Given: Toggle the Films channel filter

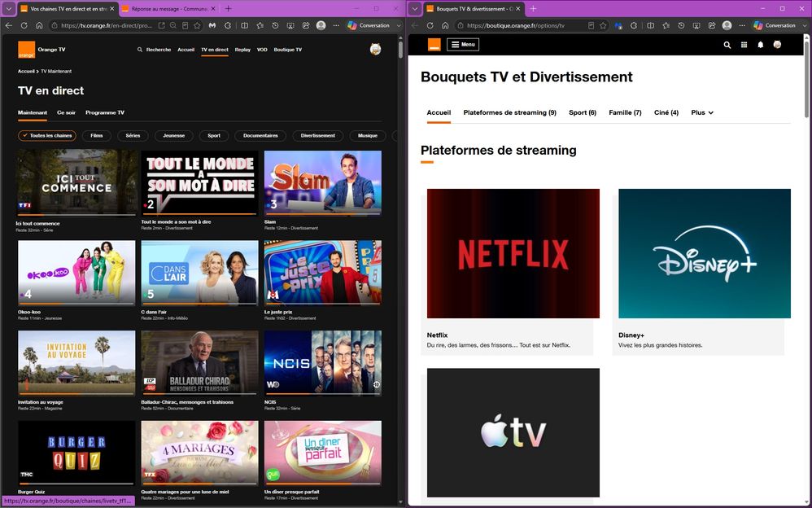Looking at the screenshot, I should click(x=96, y=136).
